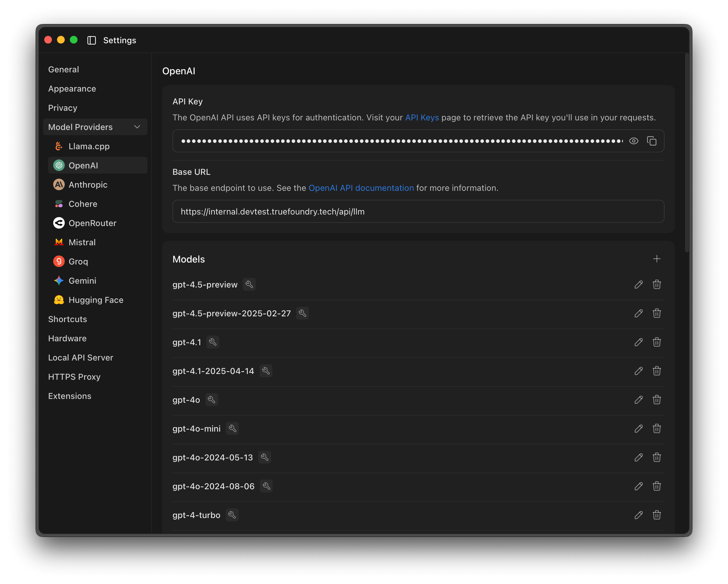
Task: Select the Gemini provider
Action: [x=98, y=281]
